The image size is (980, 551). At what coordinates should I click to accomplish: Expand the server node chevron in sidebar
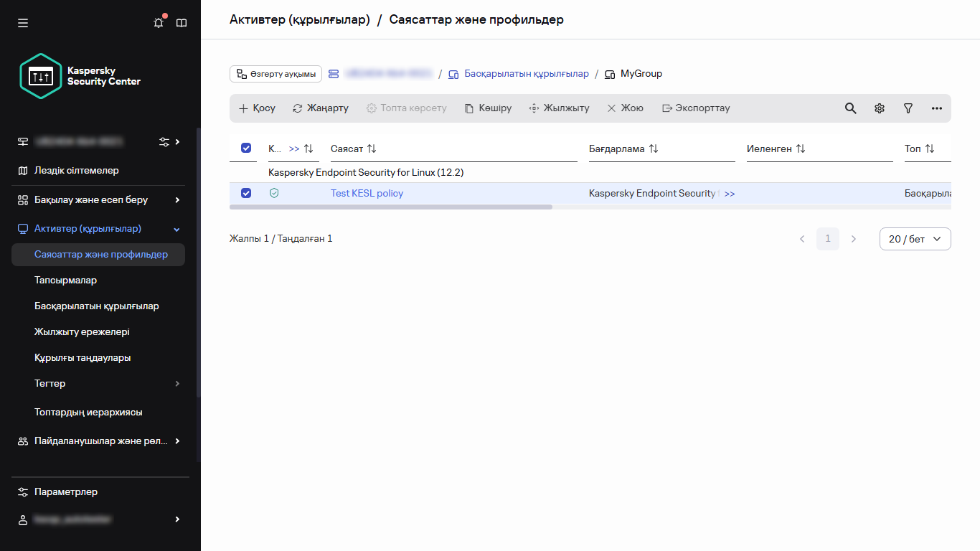tap(177, 142)
